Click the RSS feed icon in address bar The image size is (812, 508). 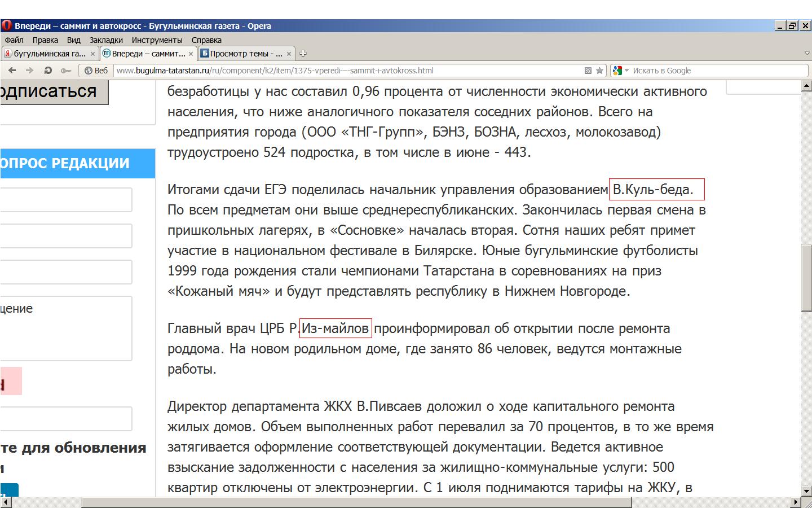click(x=588, y=71)
